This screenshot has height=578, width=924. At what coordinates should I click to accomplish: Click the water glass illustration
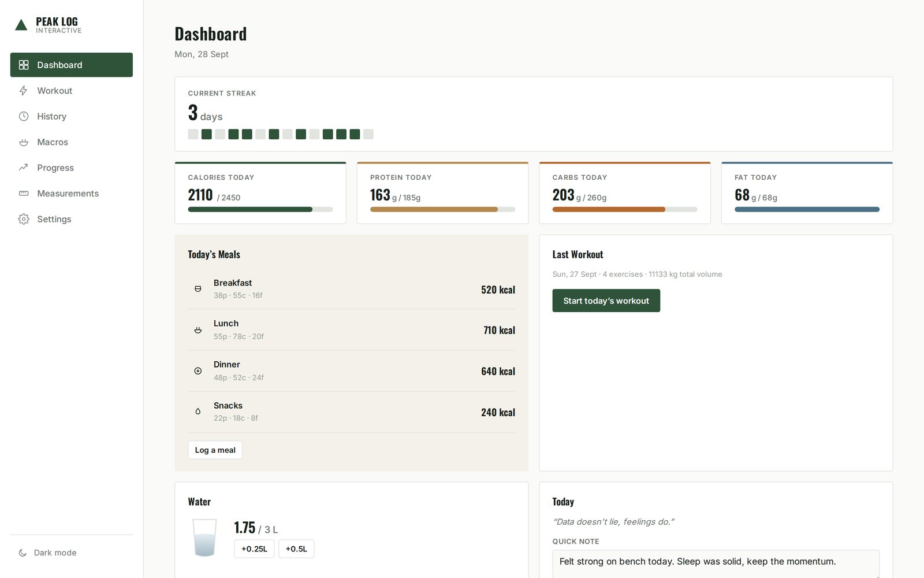(x=204, y=538)
